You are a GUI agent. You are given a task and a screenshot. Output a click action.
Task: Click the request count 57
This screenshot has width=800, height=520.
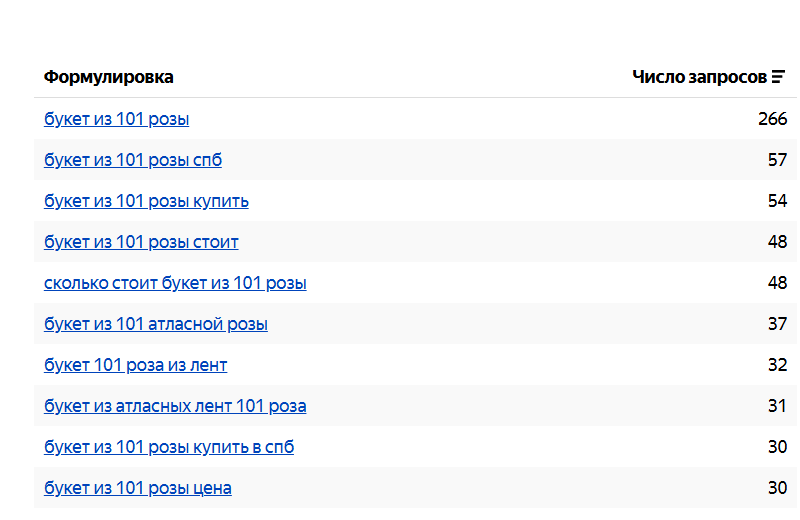(777, 160)
